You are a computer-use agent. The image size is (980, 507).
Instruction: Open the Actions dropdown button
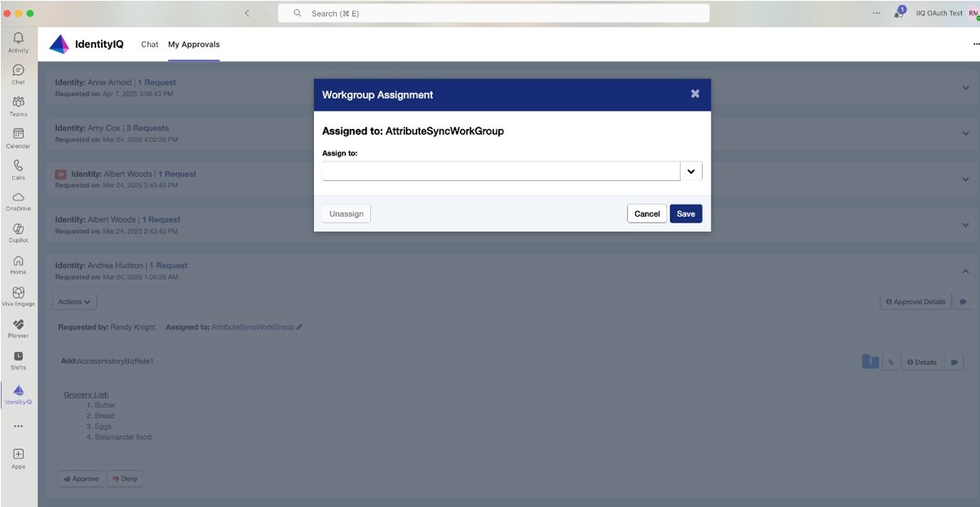click(74, 302)
